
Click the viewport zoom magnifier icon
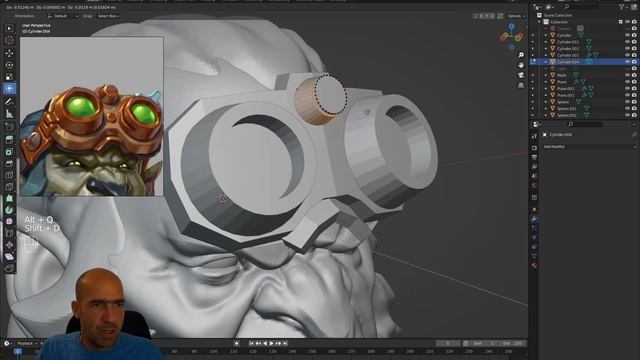(521, 55)
